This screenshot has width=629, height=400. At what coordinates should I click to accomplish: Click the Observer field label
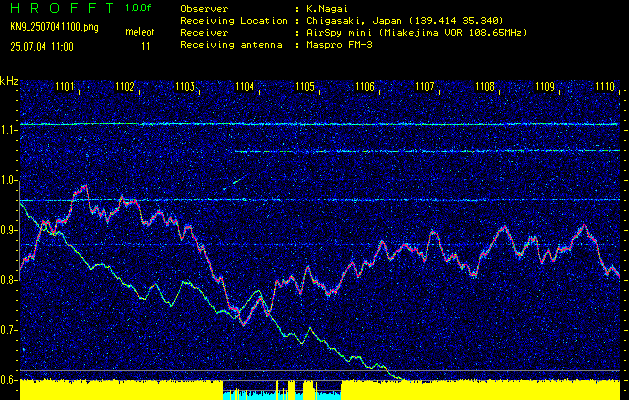pos(204,9)
